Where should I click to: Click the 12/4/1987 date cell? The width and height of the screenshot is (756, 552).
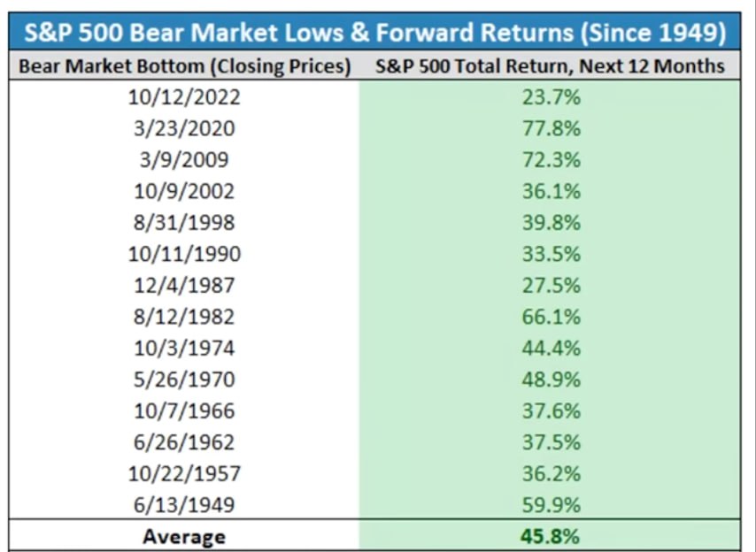click(x=184, y=286)
